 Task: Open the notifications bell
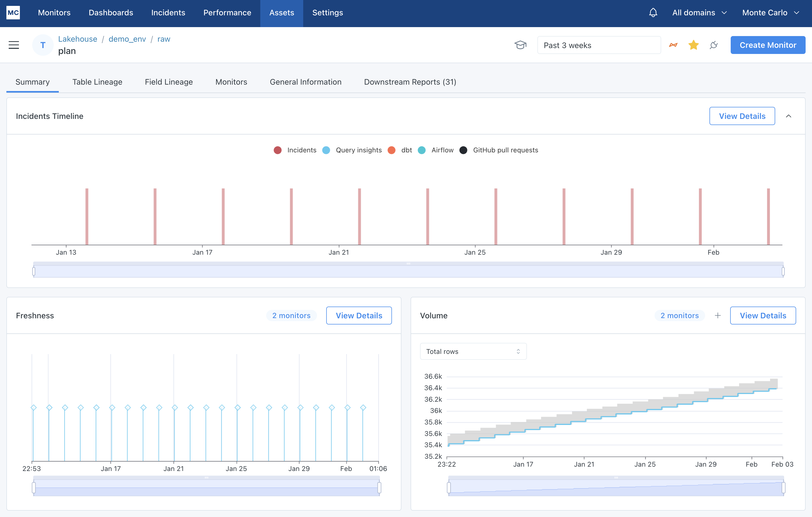pos(653,13)
